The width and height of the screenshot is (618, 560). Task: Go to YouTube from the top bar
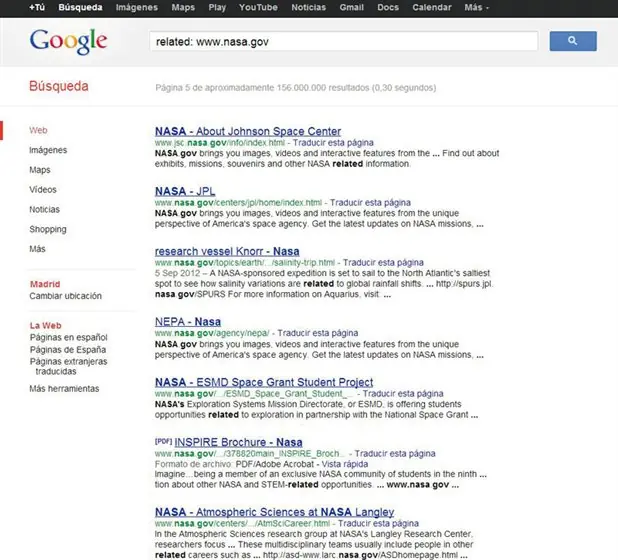pyautogui.click(x=258, y=7)
